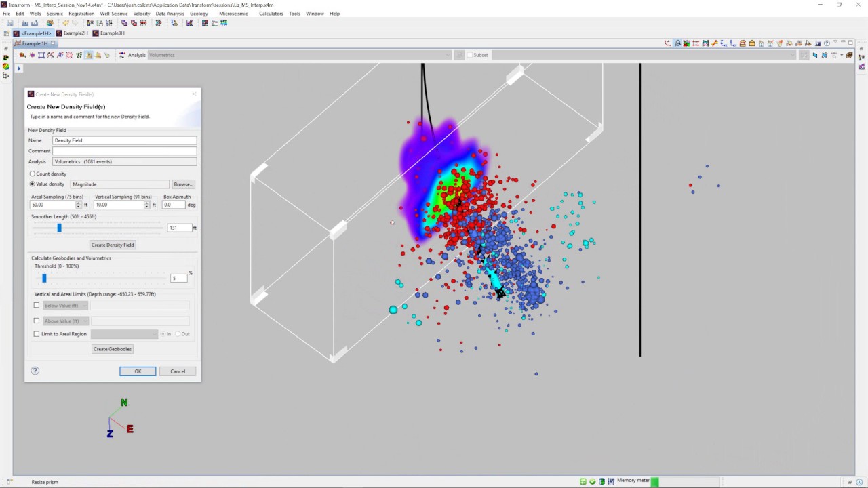Click the blue plane icon beside Subset bar
Image resolution: width=868 pixels, height=488 pixels.
(814, 55)
